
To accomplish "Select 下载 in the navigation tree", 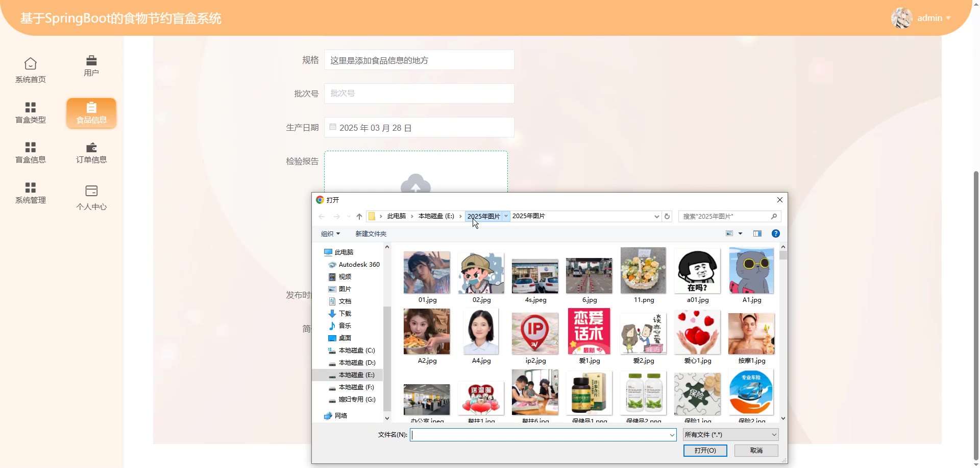I will point(345,314).
